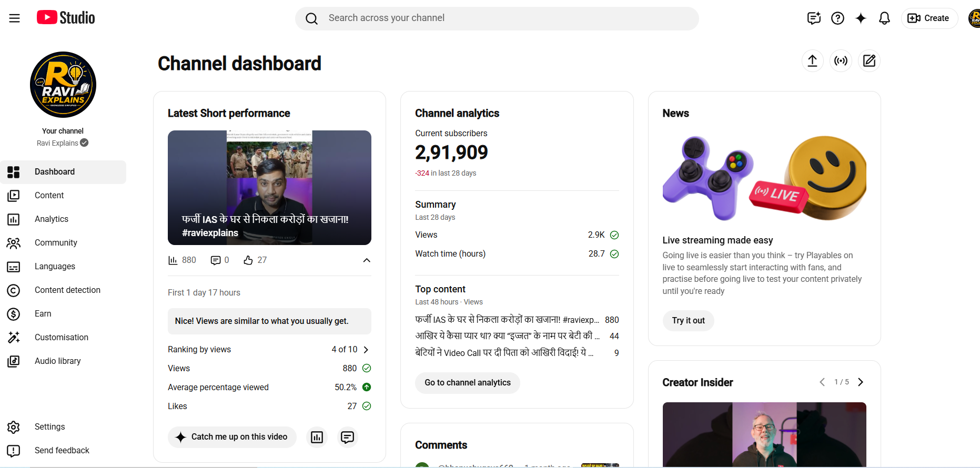Click the 'Live streaming made easy' headline
980x468 pixels.
click(x=718, y=240)
